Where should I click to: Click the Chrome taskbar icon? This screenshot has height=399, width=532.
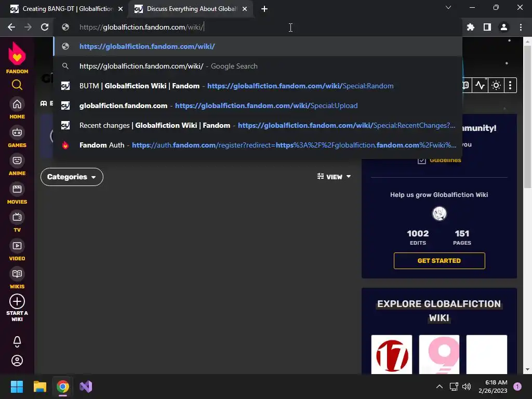pos(63,387)
